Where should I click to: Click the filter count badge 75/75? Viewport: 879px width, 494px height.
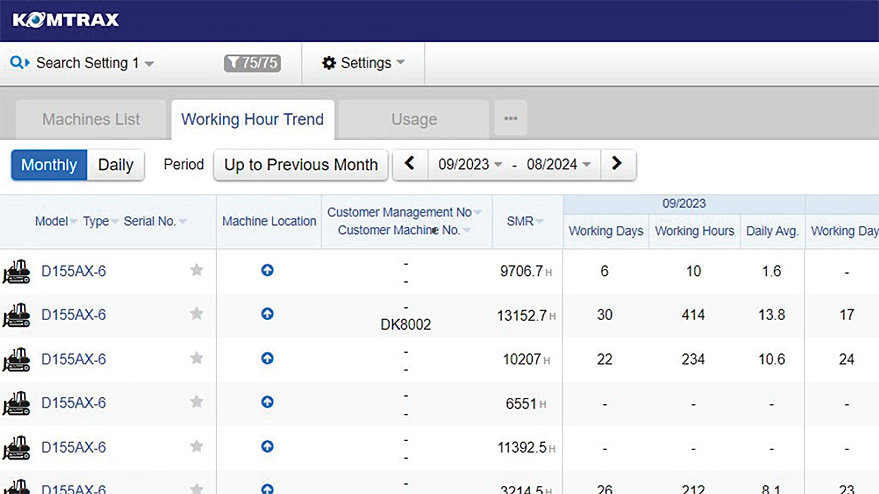(x=251, y=63)
